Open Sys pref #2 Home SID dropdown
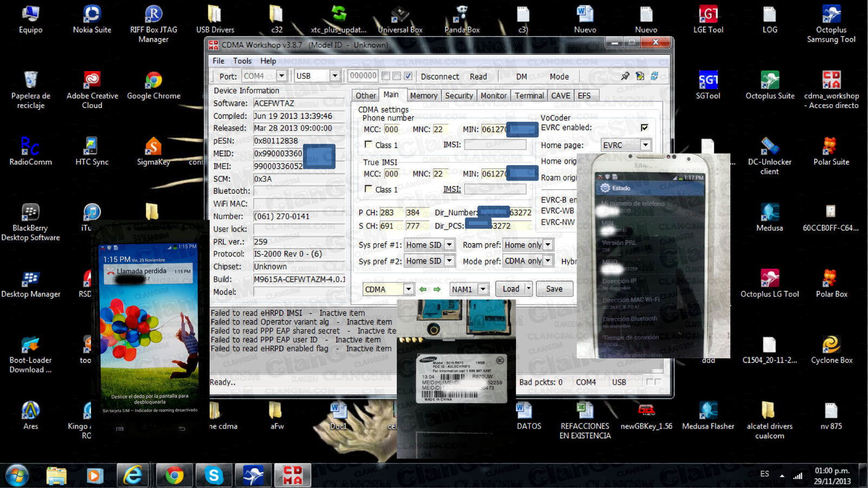The width and height of the screenshot is (868, 488). [449, 261]
